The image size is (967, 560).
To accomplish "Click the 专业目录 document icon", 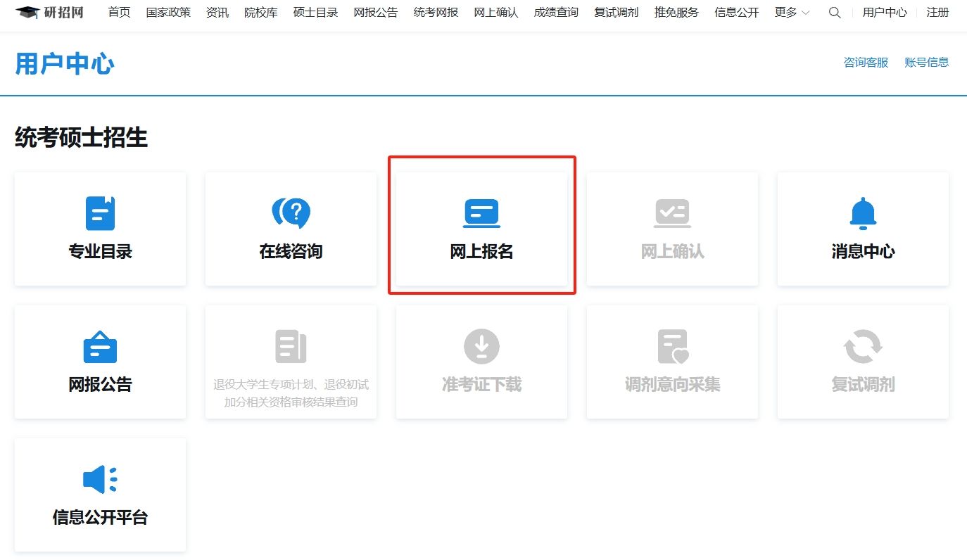I will (x=100, y=213).
